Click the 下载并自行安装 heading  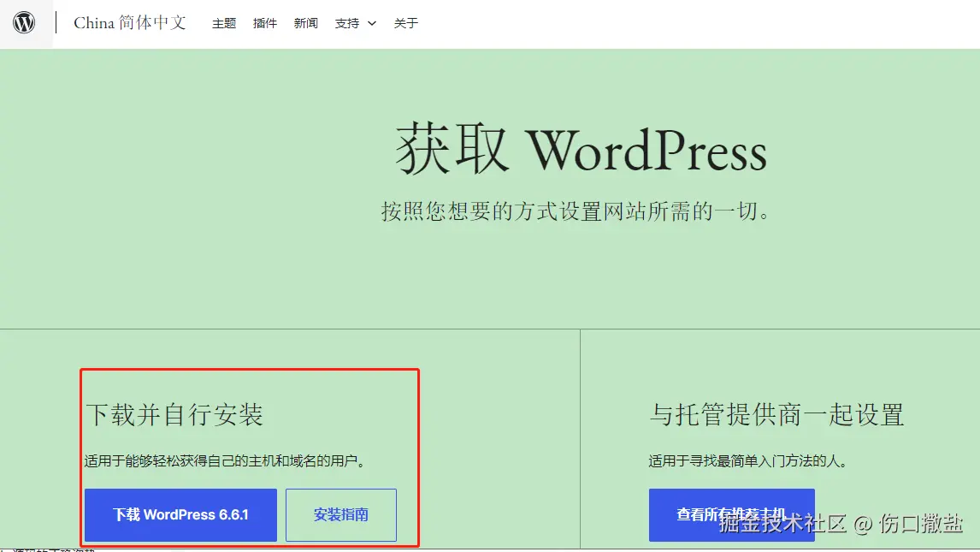(x=174, y=414)
